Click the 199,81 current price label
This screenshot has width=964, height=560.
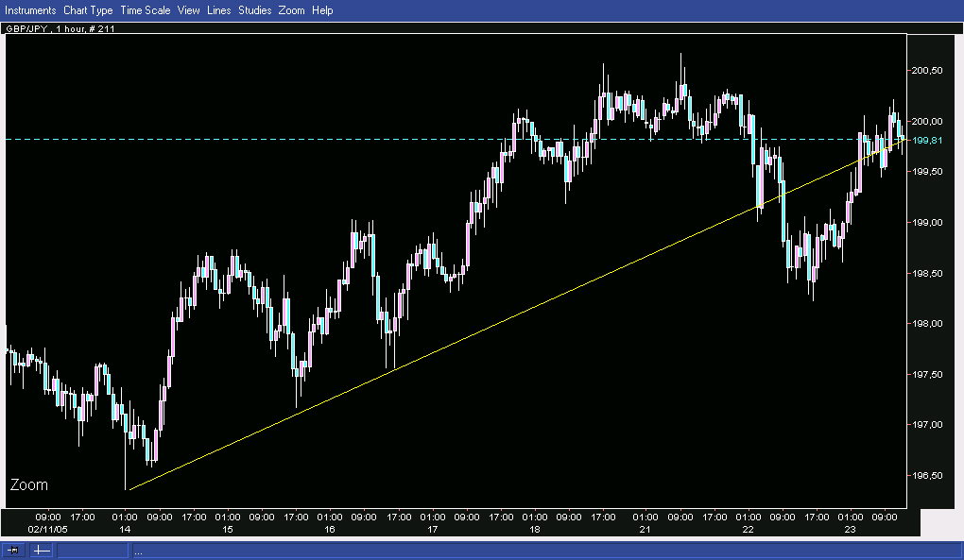(x=926, y=141)
